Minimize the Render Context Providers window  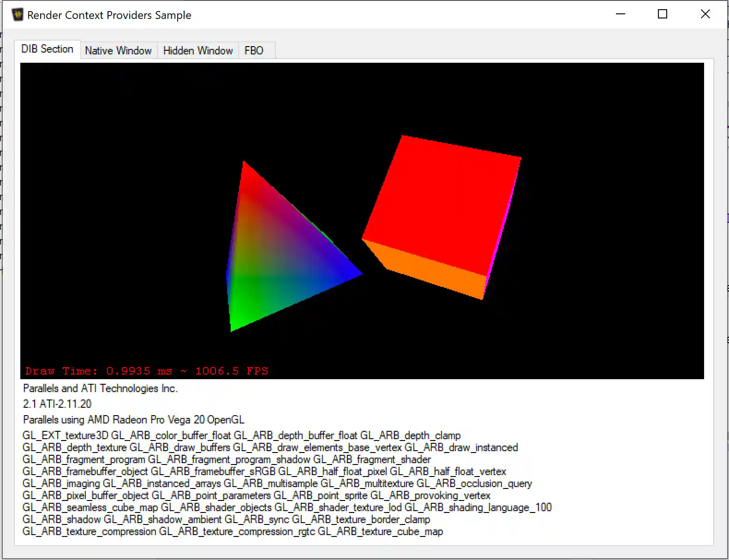click(621, 14)
